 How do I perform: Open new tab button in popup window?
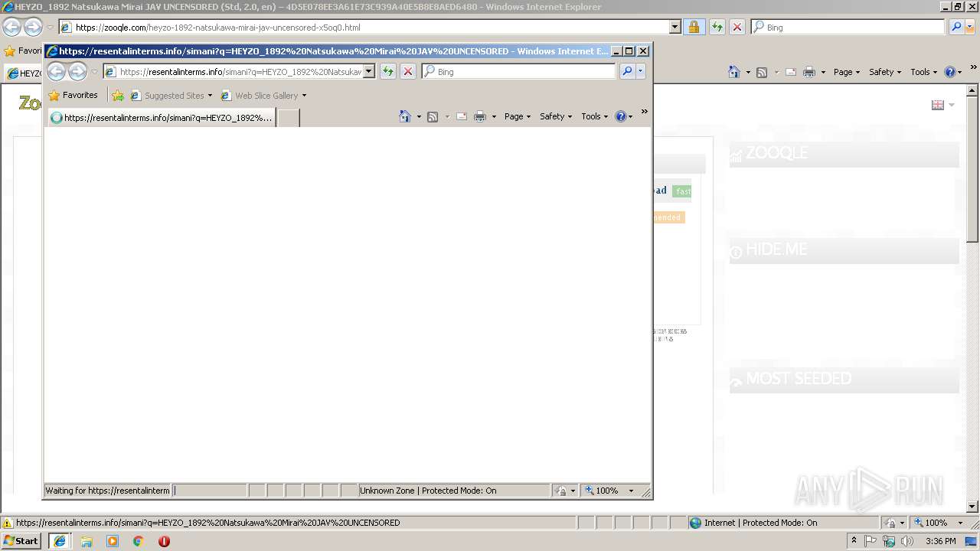click(288, 118)
